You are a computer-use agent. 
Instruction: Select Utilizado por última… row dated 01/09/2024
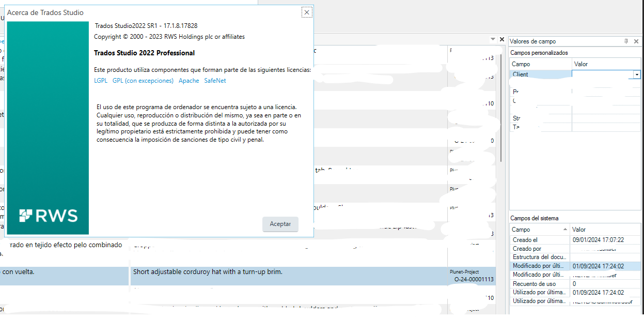575,293
